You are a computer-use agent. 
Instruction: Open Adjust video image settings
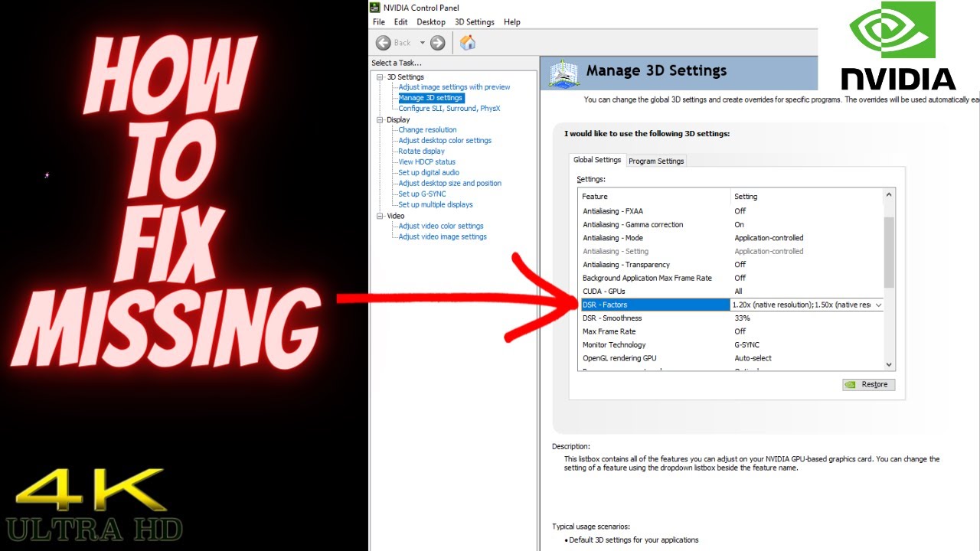pyautogui.click(x=443, y=237)
